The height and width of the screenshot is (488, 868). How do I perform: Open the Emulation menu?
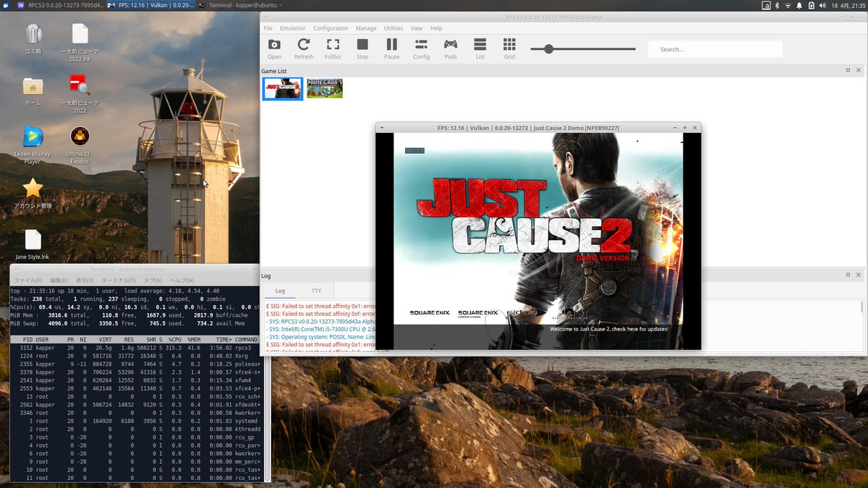pyautogui.click(x=292, y=28)
